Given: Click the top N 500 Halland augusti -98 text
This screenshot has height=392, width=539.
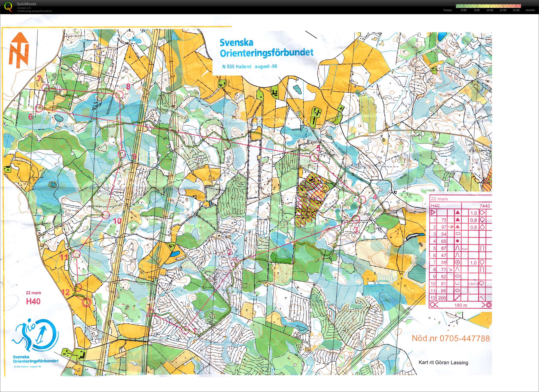Looking at the screenshot, I should coord(249,66).
